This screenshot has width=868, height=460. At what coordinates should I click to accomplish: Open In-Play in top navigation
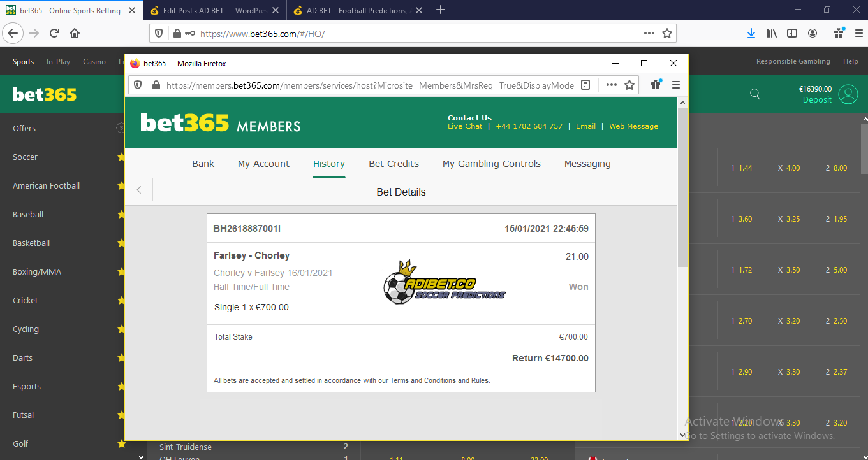coord(58,62)
